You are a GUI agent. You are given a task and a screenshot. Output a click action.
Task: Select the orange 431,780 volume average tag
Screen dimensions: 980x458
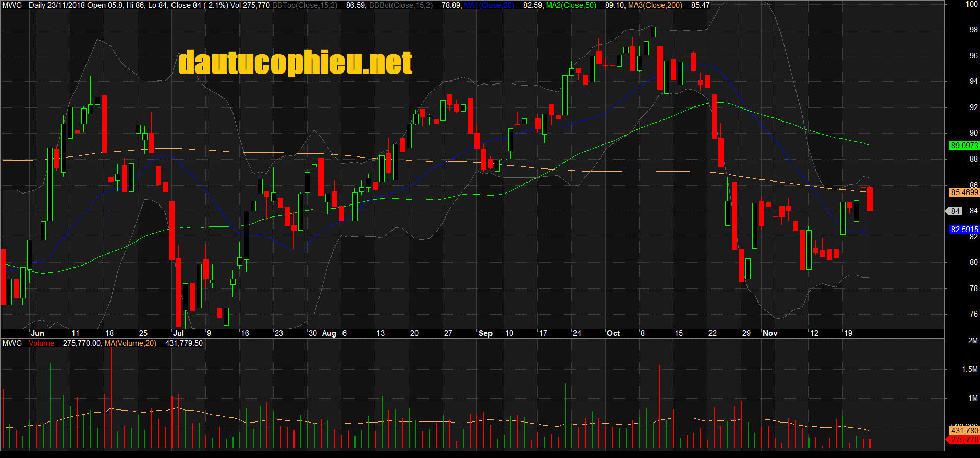[964, 431]
